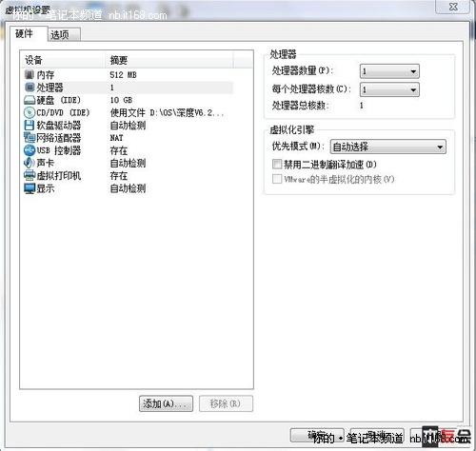
Task: Choose the CD/DVD (IDE) disc icon
Action: click(30, 112)
